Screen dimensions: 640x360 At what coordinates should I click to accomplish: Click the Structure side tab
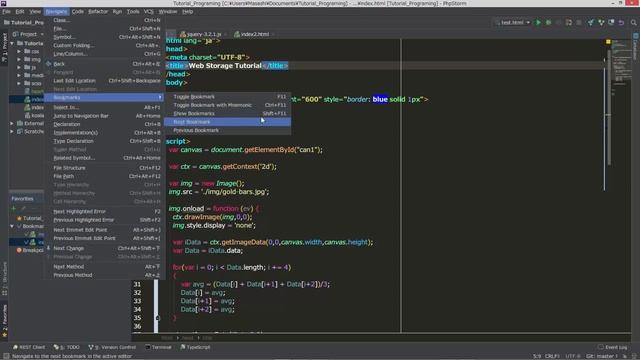(4, 278)
